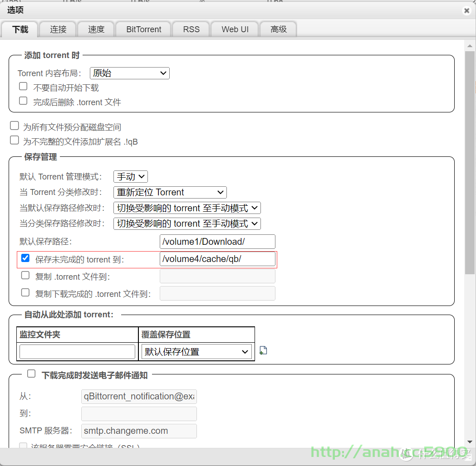The image size is (476, 466).
Task: Click the 复制下载完成的 .torrent path field
Action: [217, 293]
